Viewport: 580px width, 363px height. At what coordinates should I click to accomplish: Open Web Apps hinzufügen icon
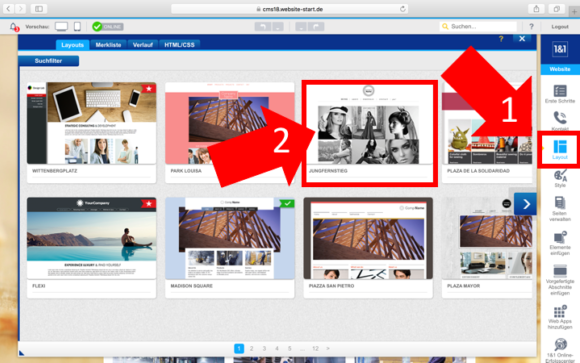coord(560,311)
